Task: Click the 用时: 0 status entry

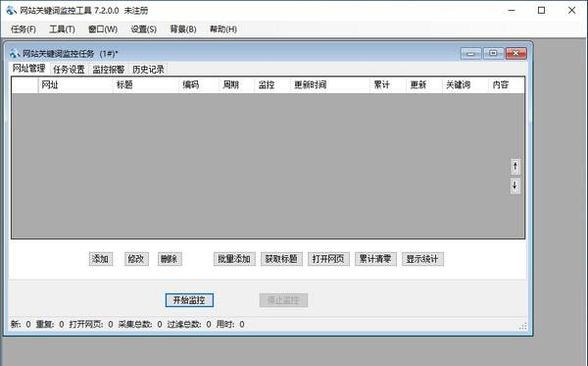Action: click(230, 325)
